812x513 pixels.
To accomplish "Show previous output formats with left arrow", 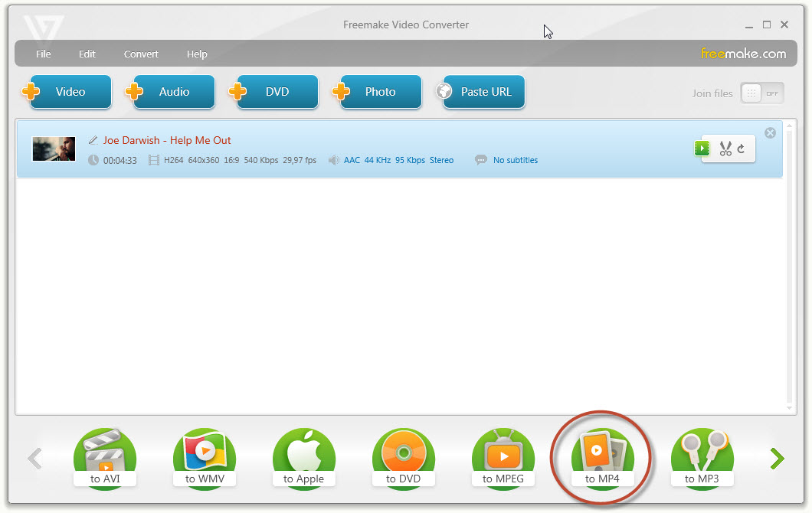I will 34,459.
